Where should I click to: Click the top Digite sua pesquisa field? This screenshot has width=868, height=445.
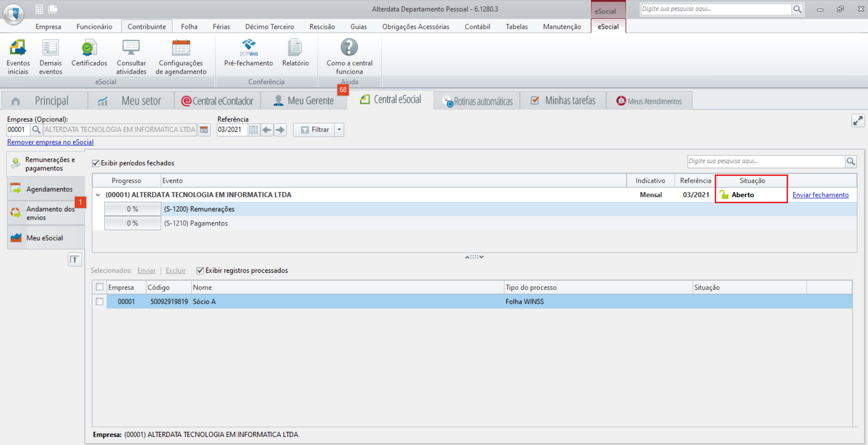[716, 9]
